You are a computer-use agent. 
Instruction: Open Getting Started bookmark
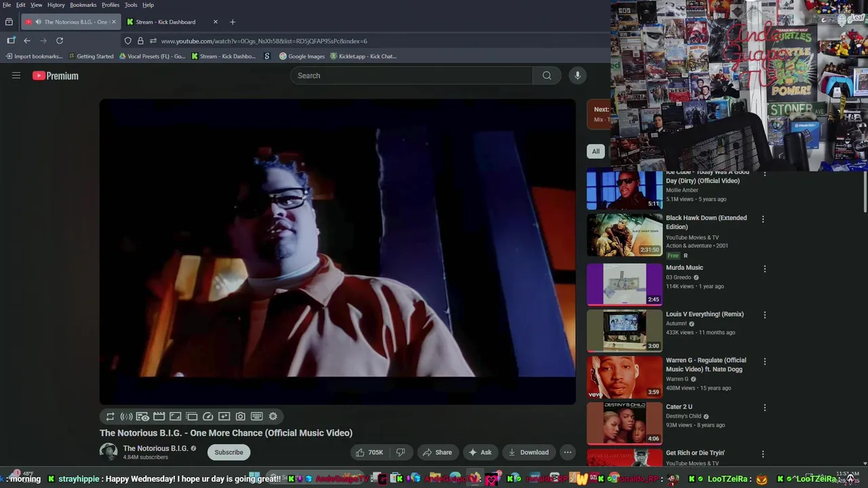tap(91, 56)
